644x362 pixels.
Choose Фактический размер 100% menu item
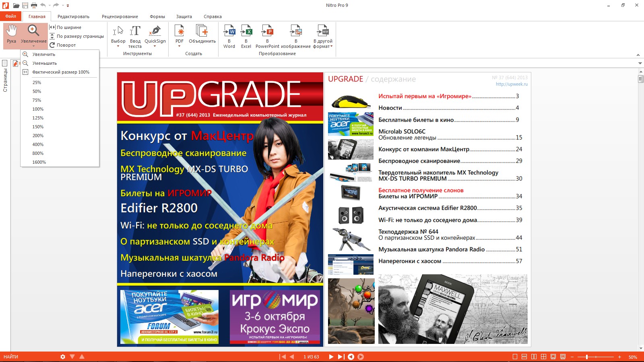click(60, 72)
